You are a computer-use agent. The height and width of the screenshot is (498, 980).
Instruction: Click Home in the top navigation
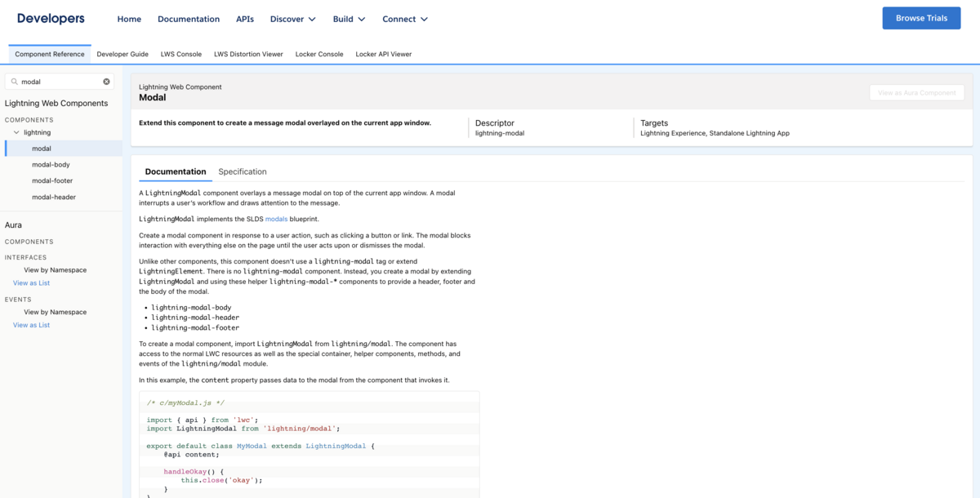tap(129, 19)
